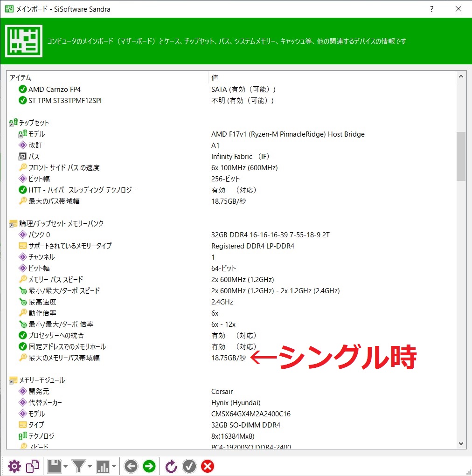Select the メモリーモジュール section header
Image resolution: width=472 pixels, height=476 pixels.
click(231, 380)
